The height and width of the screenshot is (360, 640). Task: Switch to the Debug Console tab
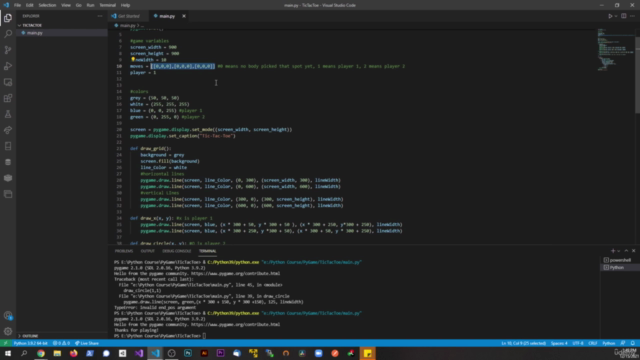pos(177,251)
